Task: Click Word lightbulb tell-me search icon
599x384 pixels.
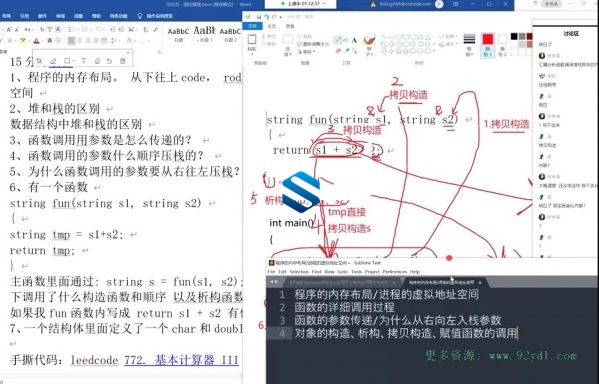Action: pos(140,16)
